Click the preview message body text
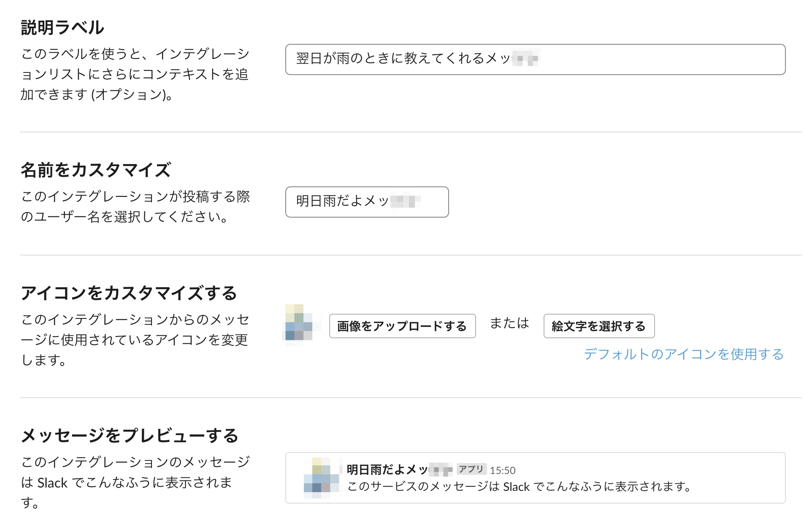This screenshot has width=812, height=528. coord(519,487)
